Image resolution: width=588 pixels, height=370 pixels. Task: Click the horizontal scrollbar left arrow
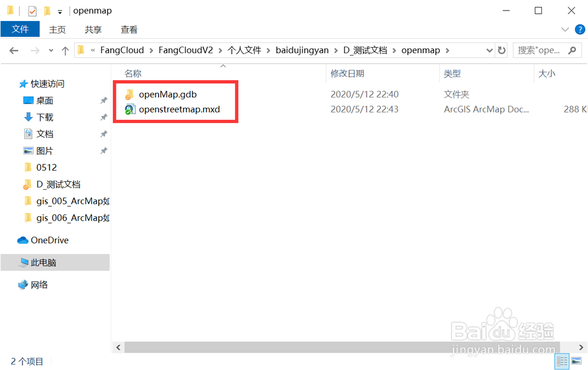(x=119, y=347)
